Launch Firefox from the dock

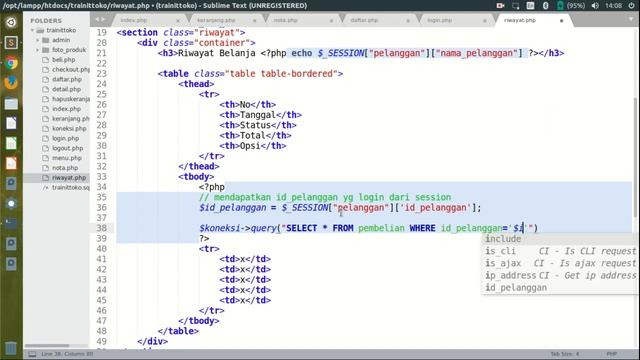pyautogui.click(x=11, y=83)
